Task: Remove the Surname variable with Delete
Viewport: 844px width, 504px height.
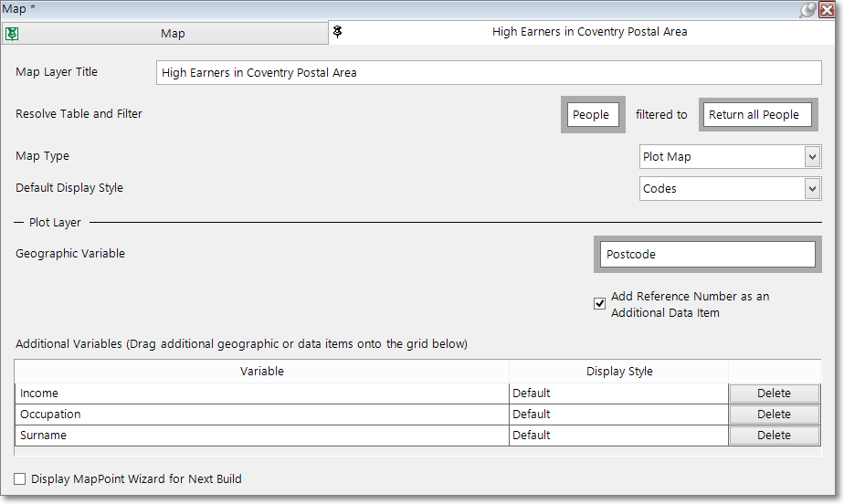Action: (774, 436)
